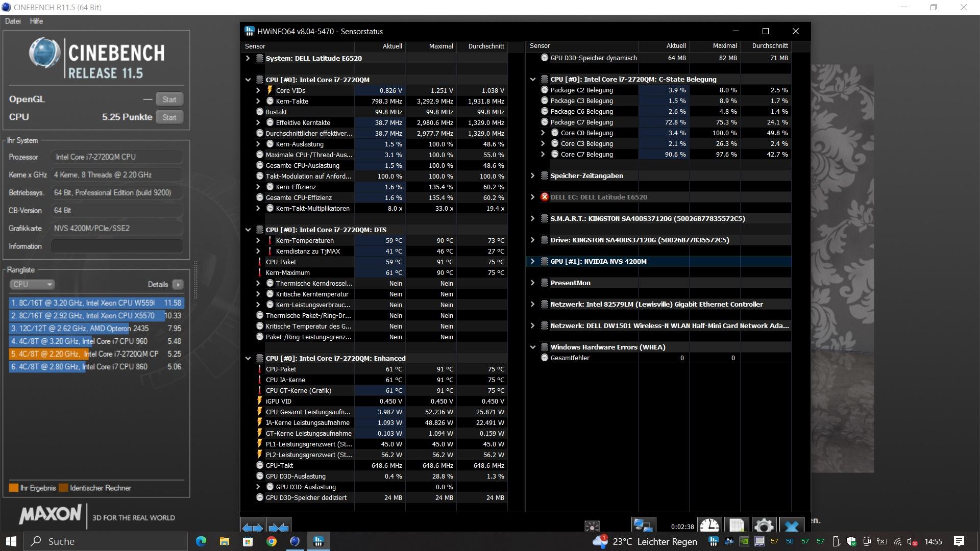Open fan control via the fan icon
This screenshot has height=551, width=980.
[x=592, y=527]
